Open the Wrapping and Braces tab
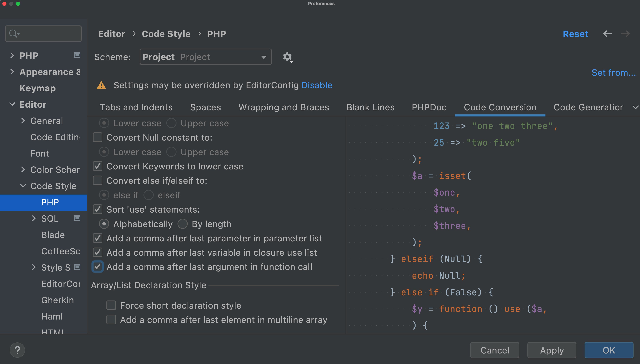 [284, 107]
